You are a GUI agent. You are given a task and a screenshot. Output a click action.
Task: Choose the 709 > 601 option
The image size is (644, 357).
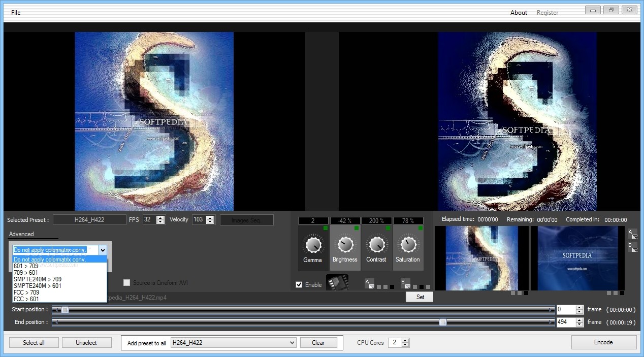point(60,273)
